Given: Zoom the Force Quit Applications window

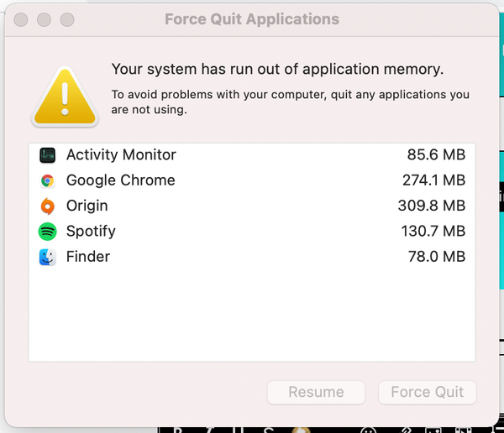Looking at the screenshot, I should point(67,19).
